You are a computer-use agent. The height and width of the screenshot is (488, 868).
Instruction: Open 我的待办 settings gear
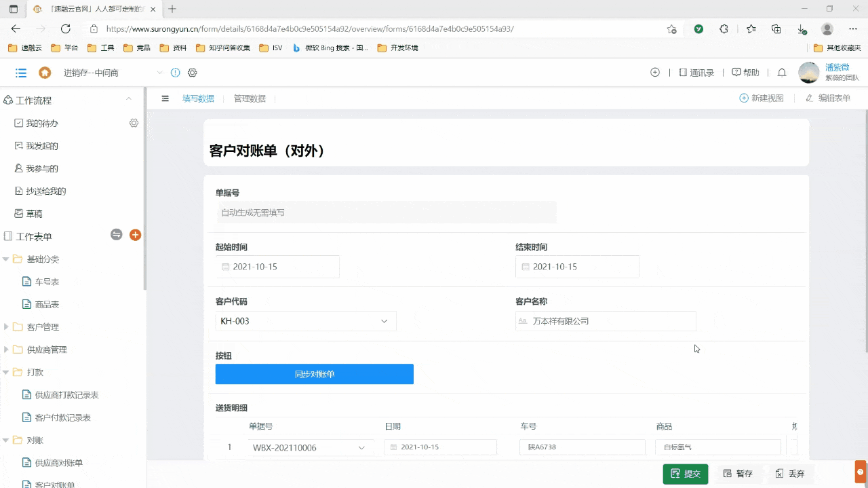click(134, 123)
